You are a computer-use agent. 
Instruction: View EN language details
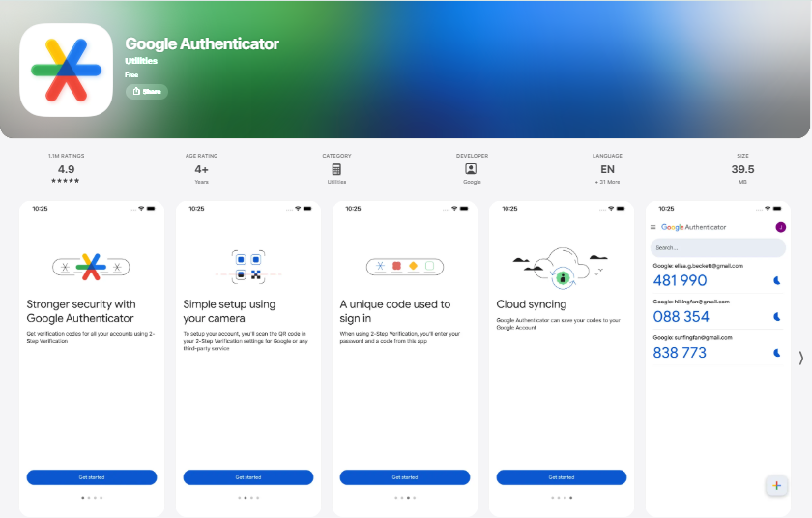click(607, 169)
